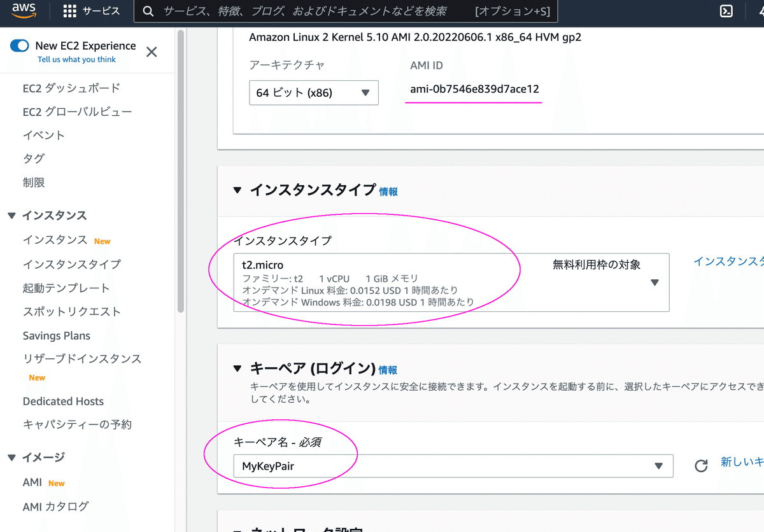Open AMI New in the sidebar
Screen dimensions: 764x532
point(44,482)
